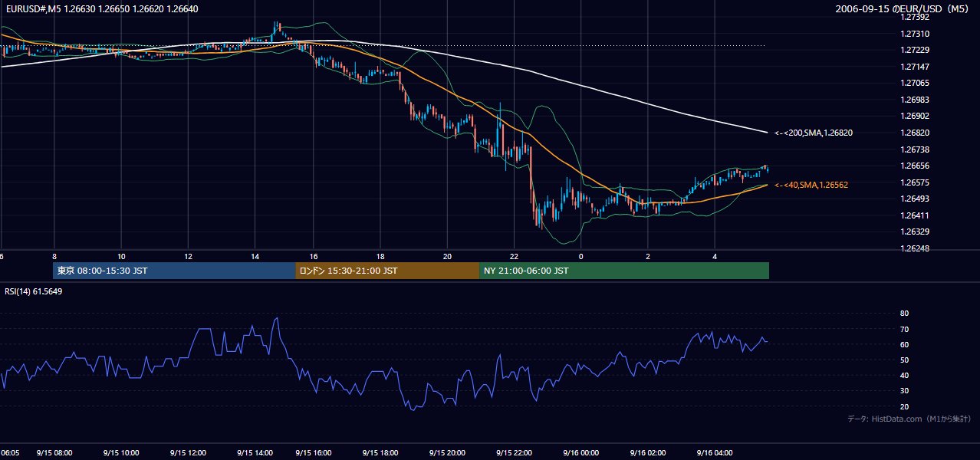Click the 9/15 20:00 date axis label
The width and height of the screenshot is (980, 460).
[x=447, y=453]
